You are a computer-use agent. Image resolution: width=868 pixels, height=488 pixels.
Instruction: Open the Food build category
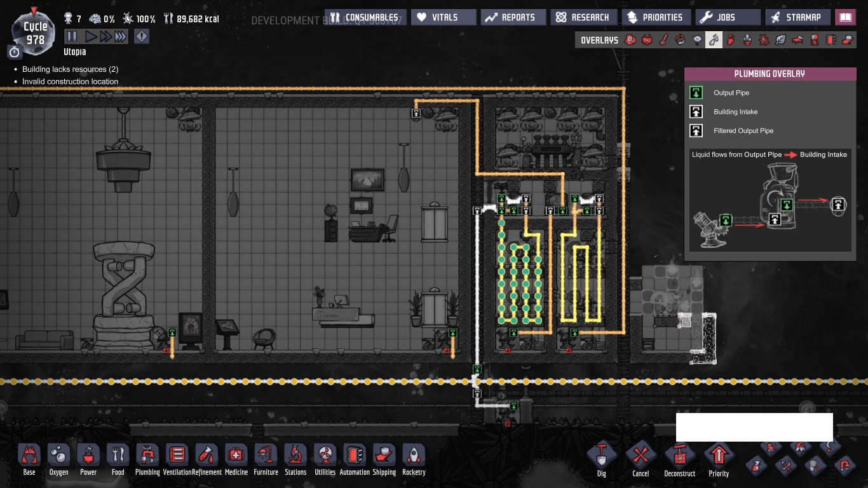(x=118, y=460)
